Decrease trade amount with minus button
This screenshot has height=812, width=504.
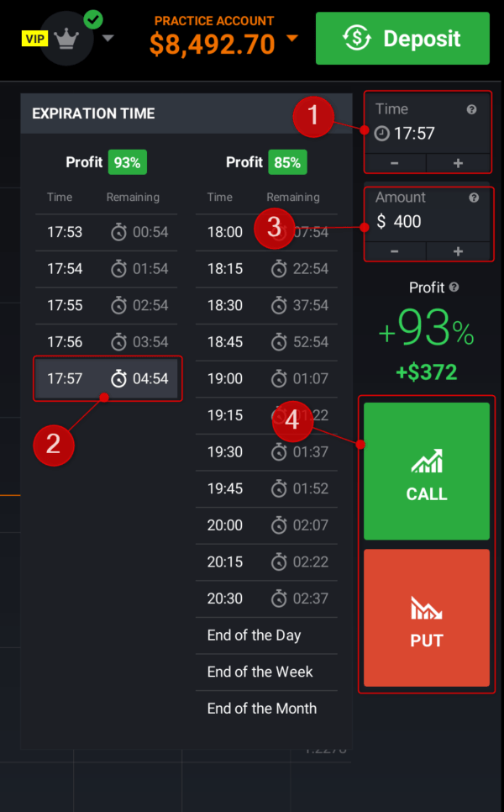[x=395, y=251]
